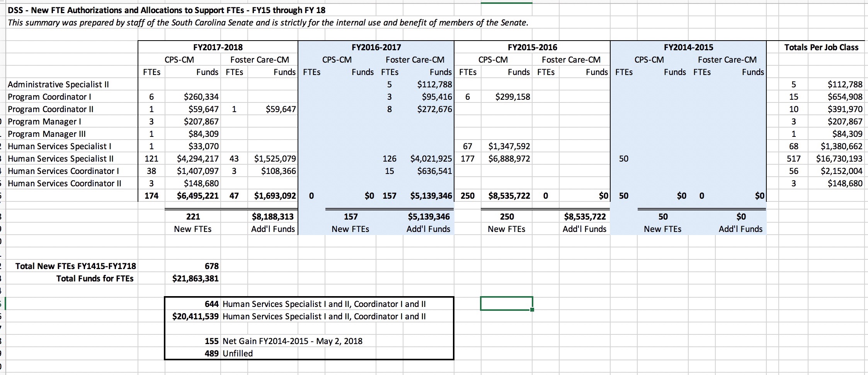868x375 pixels.
Task: Click the $8,188,313 additional funds cell
Action: click(x=272, y=216)
